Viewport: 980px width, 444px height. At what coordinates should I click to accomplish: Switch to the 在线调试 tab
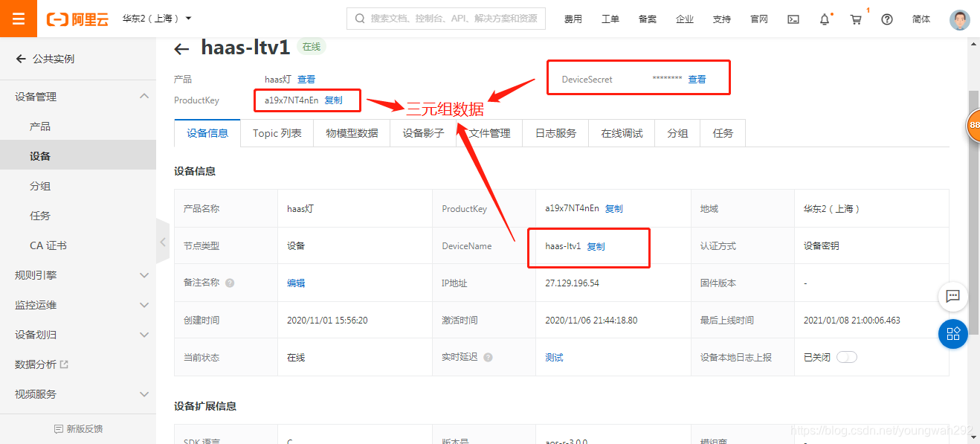[x=622, y=133]
